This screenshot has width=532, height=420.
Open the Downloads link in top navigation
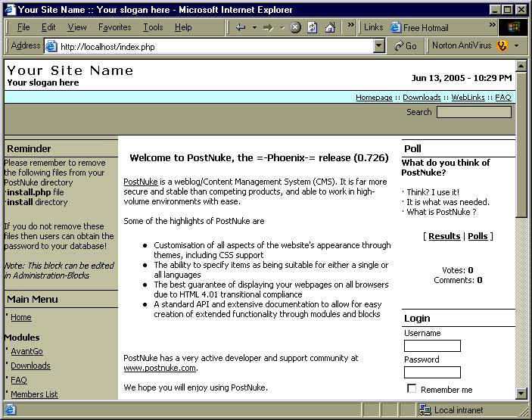422,98
